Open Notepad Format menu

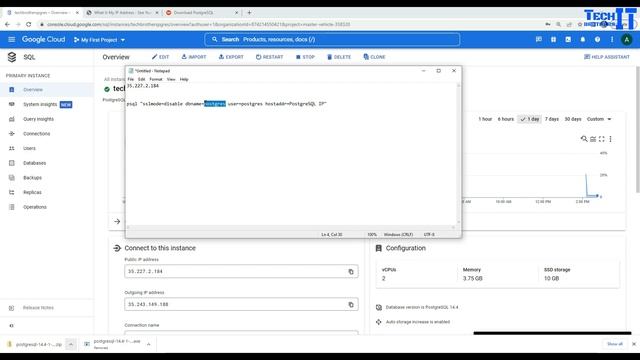click(156, 79)
